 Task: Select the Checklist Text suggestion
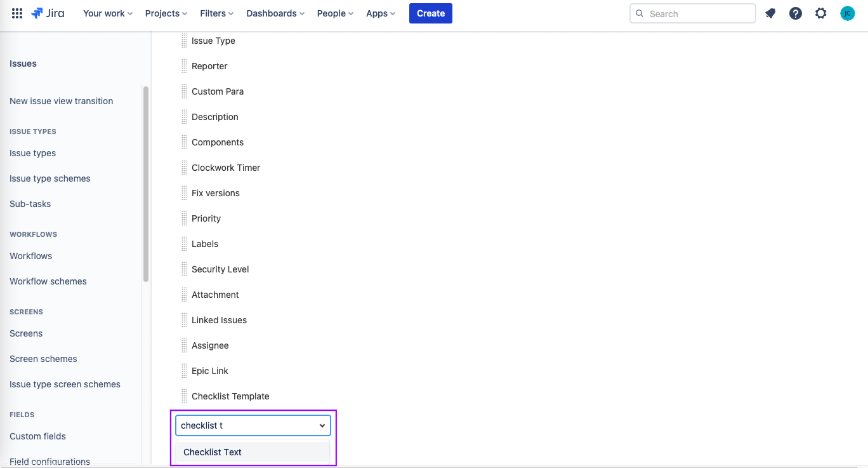(212, 451)
